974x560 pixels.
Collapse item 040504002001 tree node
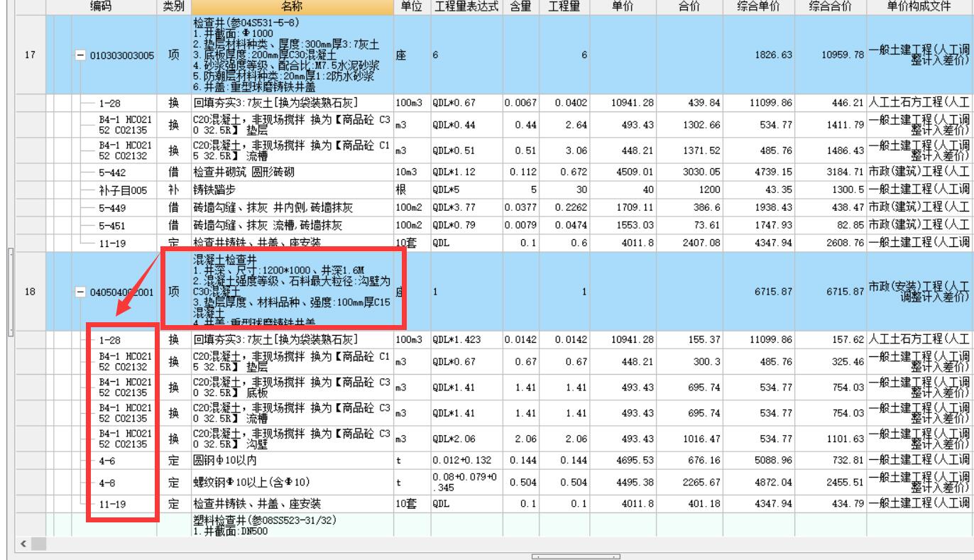pos(81,292)
